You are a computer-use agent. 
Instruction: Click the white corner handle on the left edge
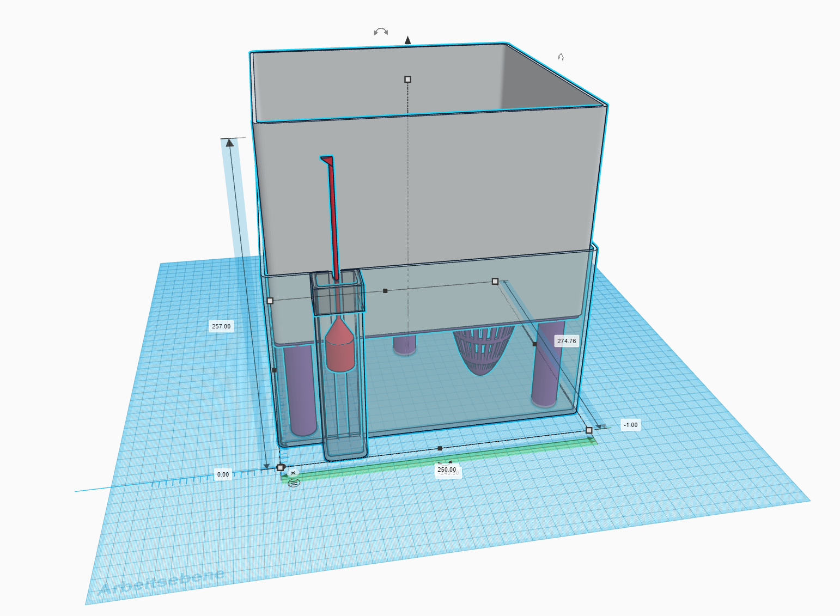click(270, 301)
